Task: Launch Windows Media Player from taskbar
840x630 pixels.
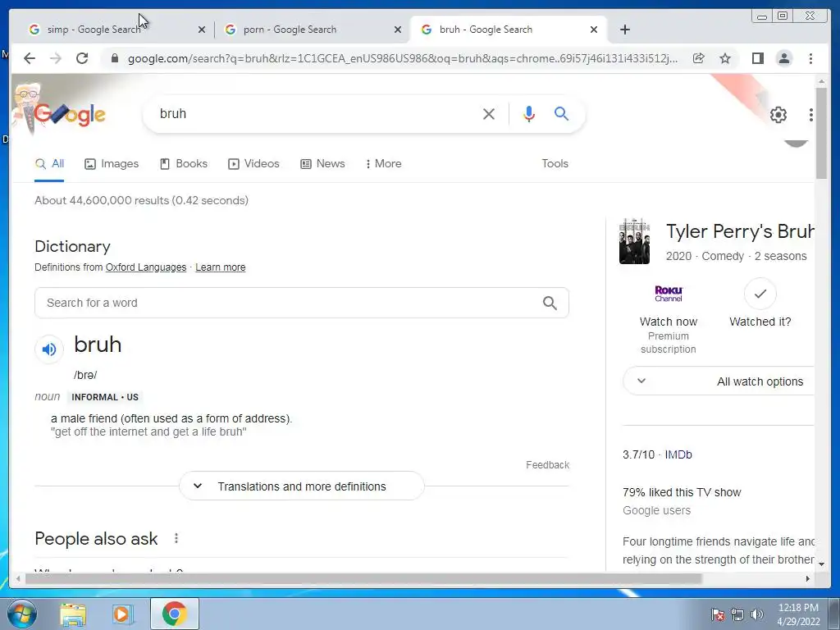Action: [x=122, y=614]
